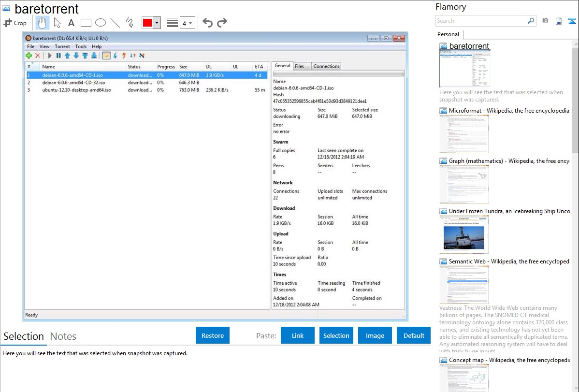Screen dimensions: 579x392
Task: Select the debian-6.0.6-amd64-CD-32.iso row
Action: [146, 82]
